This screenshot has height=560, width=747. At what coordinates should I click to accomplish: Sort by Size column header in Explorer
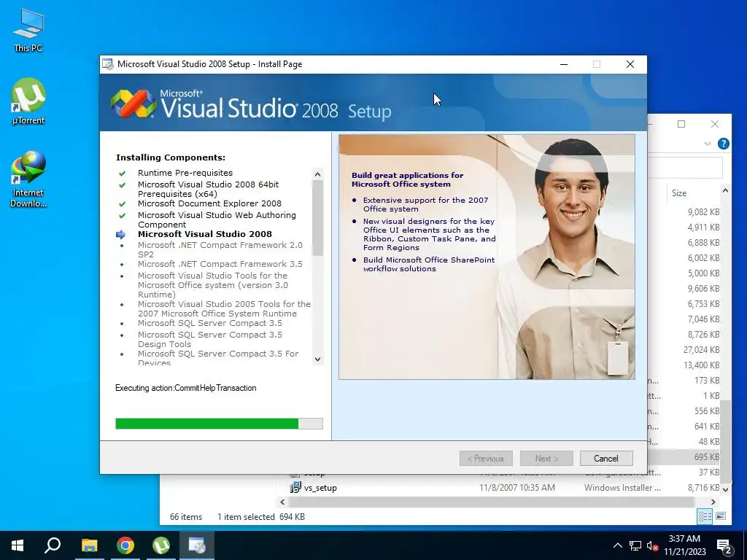click(x=679, y=192)
